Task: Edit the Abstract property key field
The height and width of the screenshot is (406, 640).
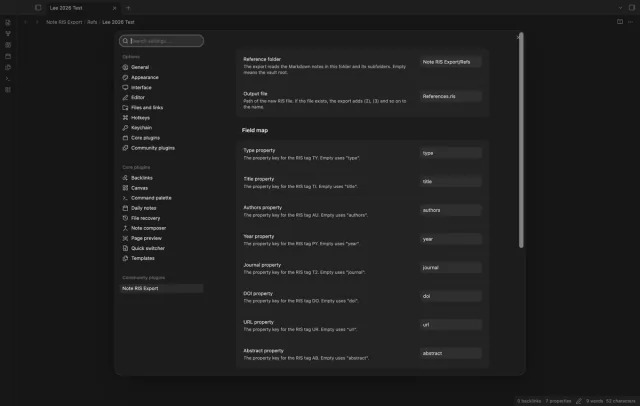Action: click(x=451, y=353)
